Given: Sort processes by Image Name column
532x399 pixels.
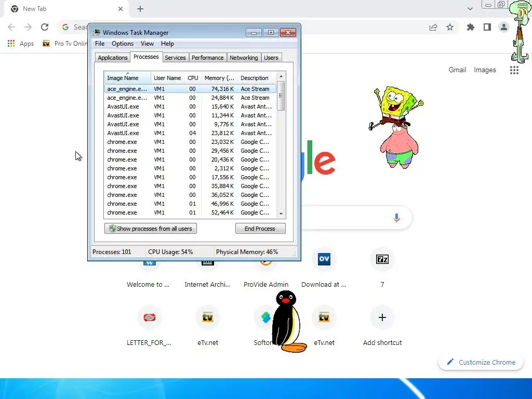Looking at the screenshot, I should click(x=128, y=78).
